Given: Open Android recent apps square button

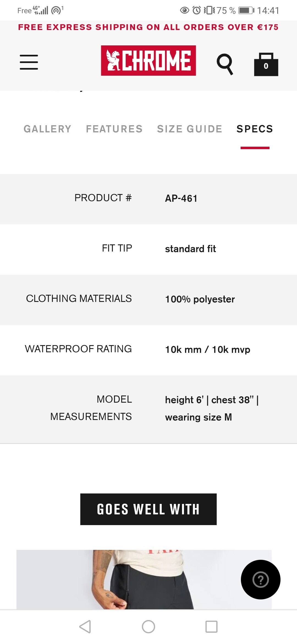Looking at the screenshot, I should [x=211, y=627].
